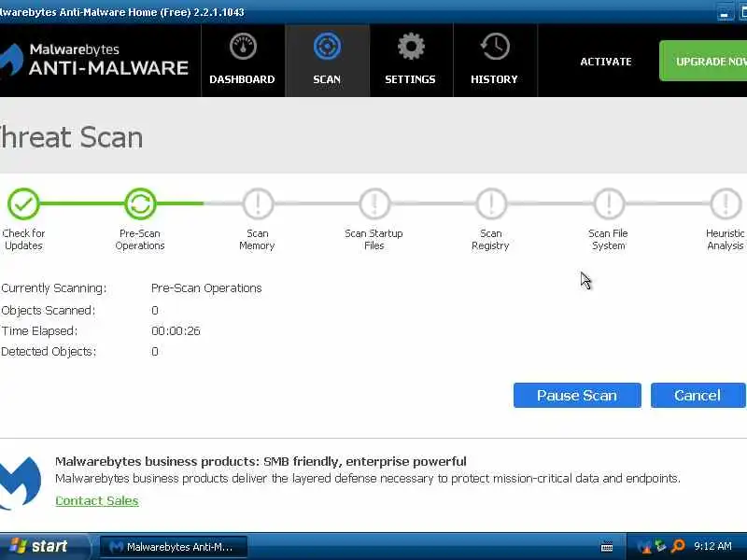Screen dimensions: 747x560
Task: Click the Scan File System step icon
Action: click(x=609, y=203)
